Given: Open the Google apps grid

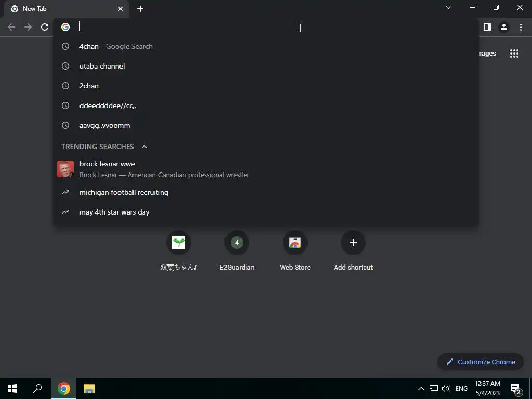Looking at the screenshot, I should (514, 54).
